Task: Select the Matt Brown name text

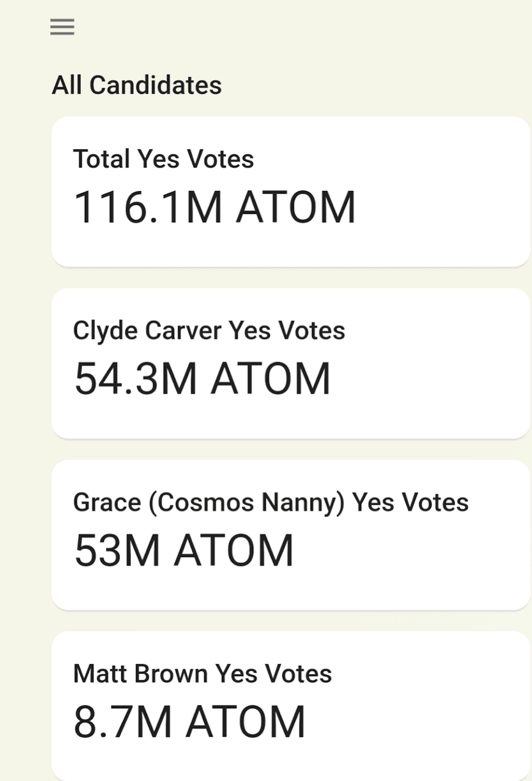Action: click(x=140, y=674)
